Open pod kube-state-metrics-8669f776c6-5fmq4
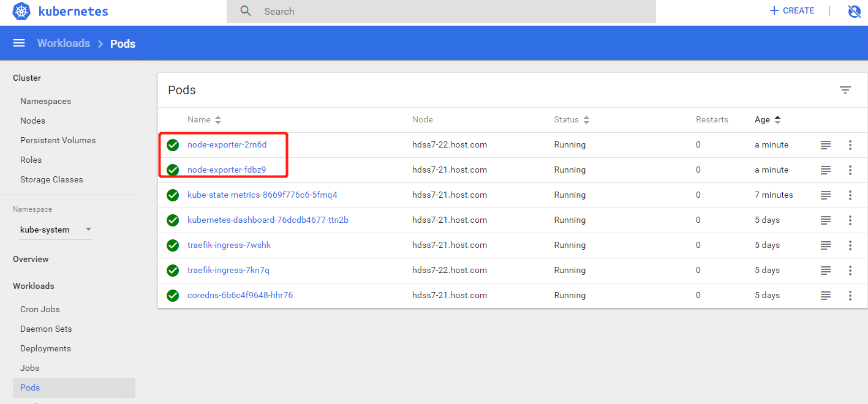 click(x=262, y=195)
